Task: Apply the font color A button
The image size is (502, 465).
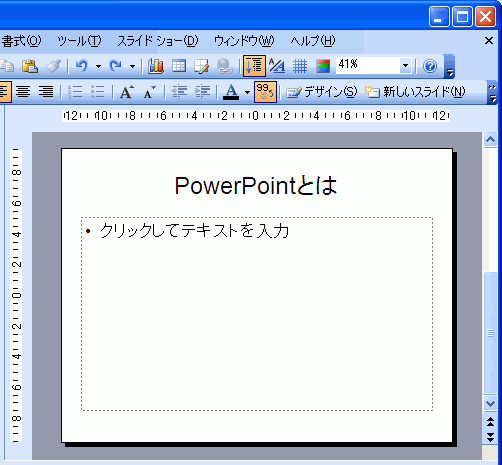Action: click(x=231, y=92)
